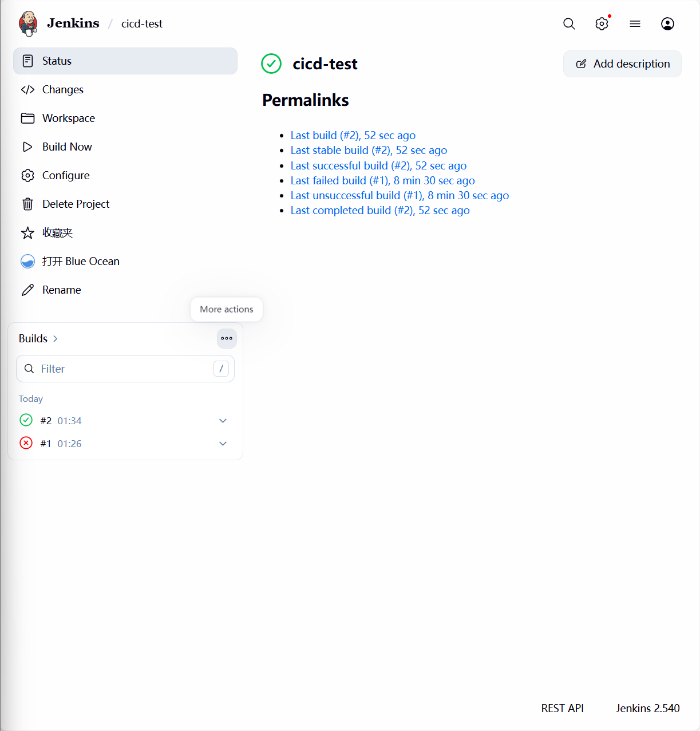
Task: Click the Rename pencil icon
Action: pyautogui.click(x=27, y=290)
